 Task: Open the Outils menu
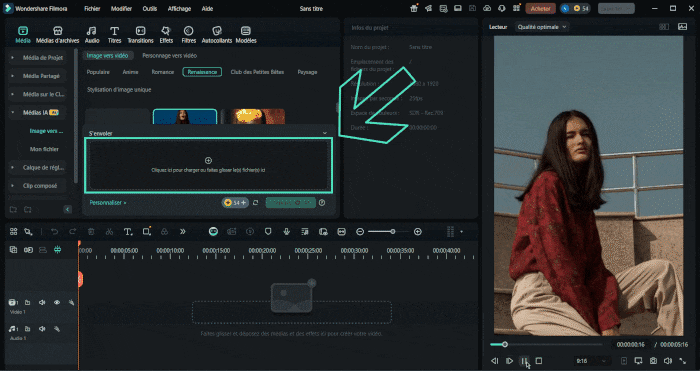150,8
